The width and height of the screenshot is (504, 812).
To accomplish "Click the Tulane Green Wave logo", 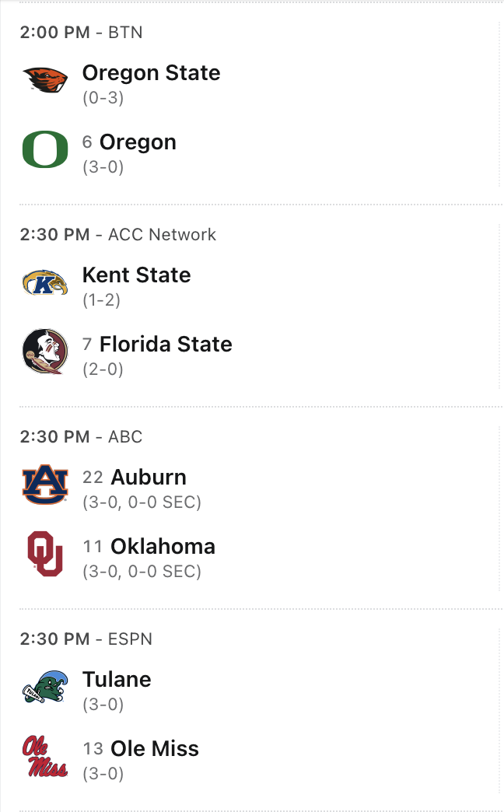I will pyautogui.click(x=45, y=687).
